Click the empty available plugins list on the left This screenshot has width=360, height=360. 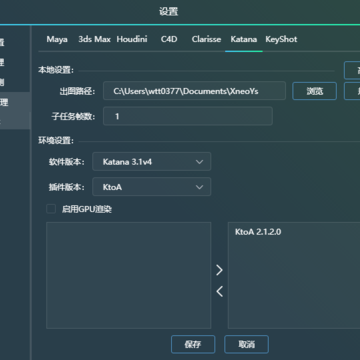(x=129, y=275)
